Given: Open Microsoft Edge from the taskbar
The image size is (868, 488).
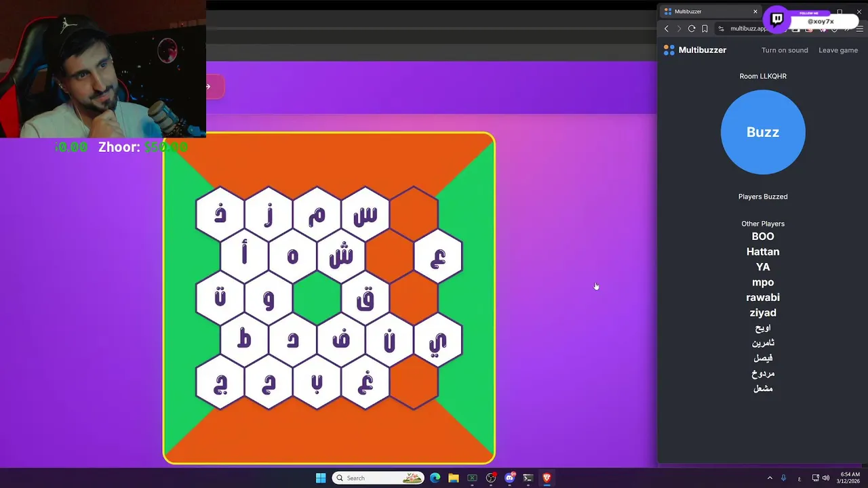Looking at the screenshot, I should (x=435, y=478).
